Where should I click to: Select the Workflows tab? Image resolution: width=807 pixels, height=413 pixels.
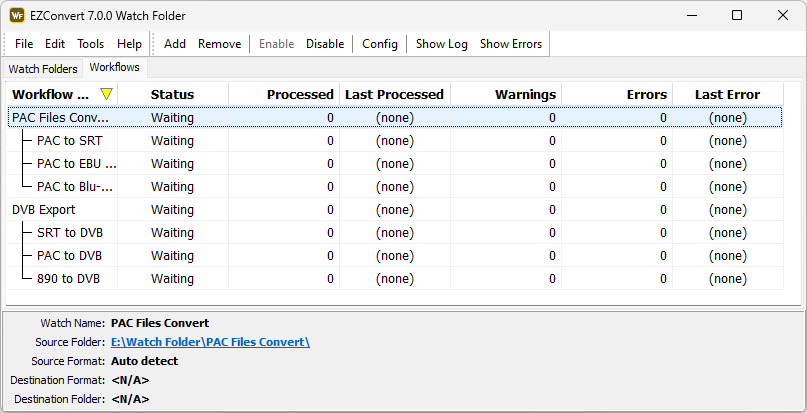pyautogui.click(x=114, y=68)
